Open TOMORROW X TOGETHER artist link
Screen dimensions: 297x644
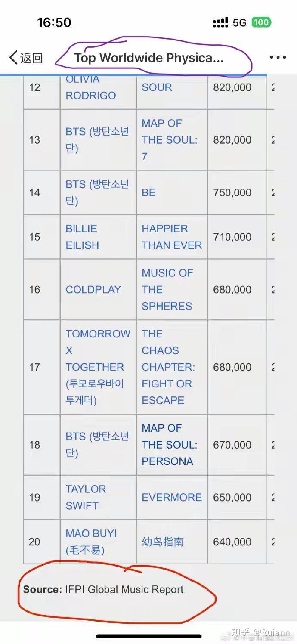point(98,367)
